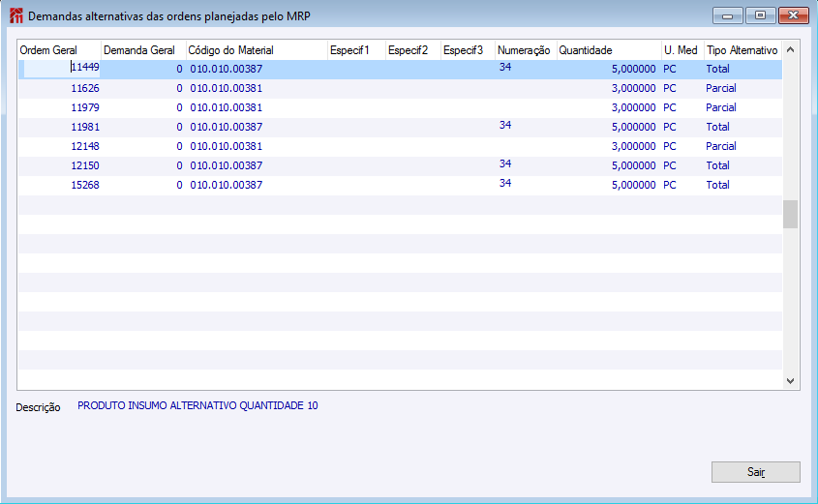Click material code in row 15268
818x504 pixels.
(x=226, y=185)
